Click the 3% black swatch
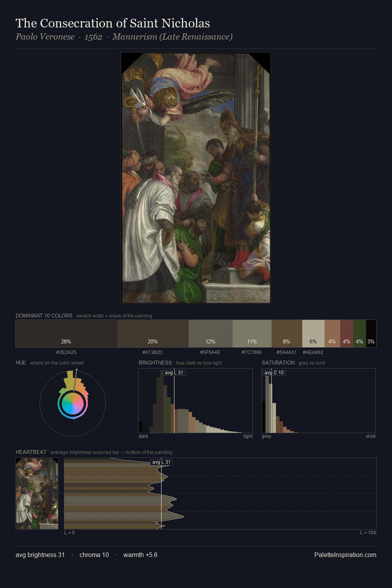 [371, 334]
